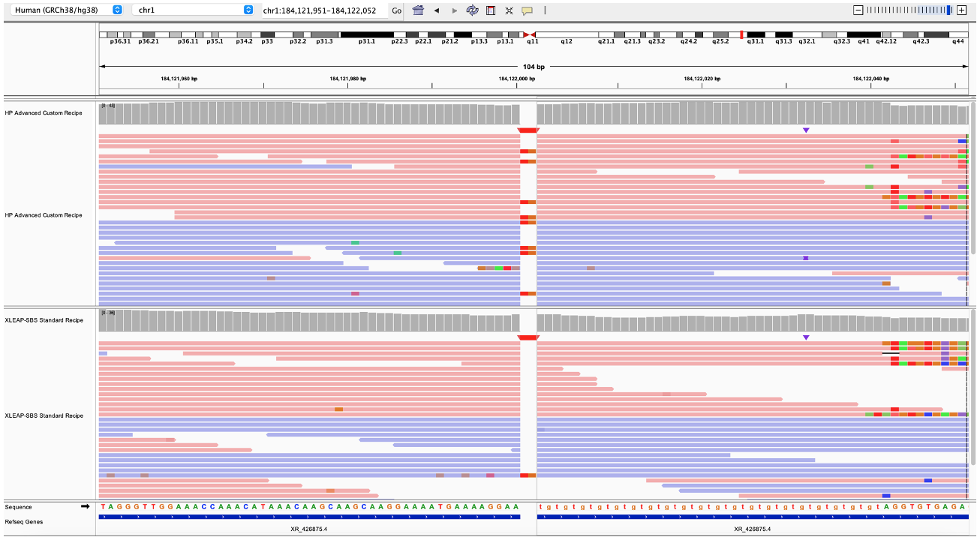Open the chr1 chromosome dropdown
Viewport: 980px width, 540px height.
(193, 10)
